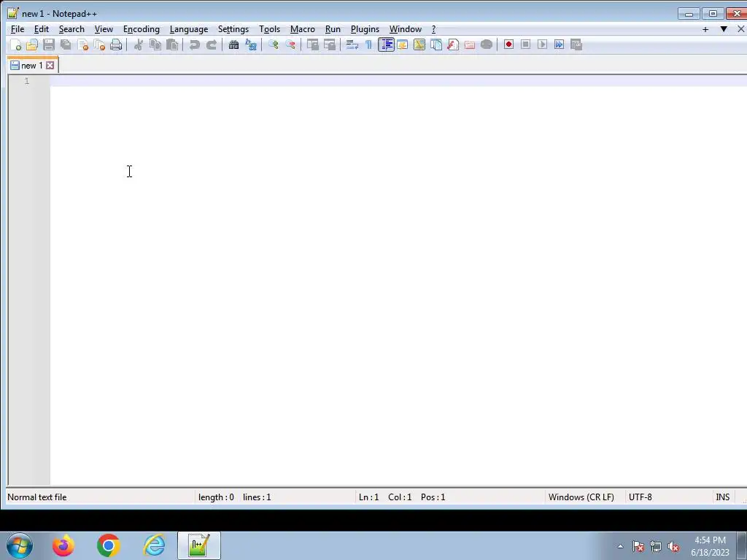The width and height of the screenshot is (747, 560).
Task: Click the Save Recorded Macro icon
Action: [x=576, y=44]
